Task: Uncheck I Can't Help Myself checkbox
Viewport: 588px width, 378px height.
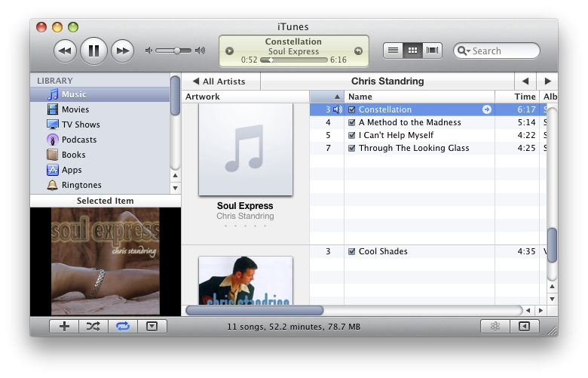Action: point(352,135)
